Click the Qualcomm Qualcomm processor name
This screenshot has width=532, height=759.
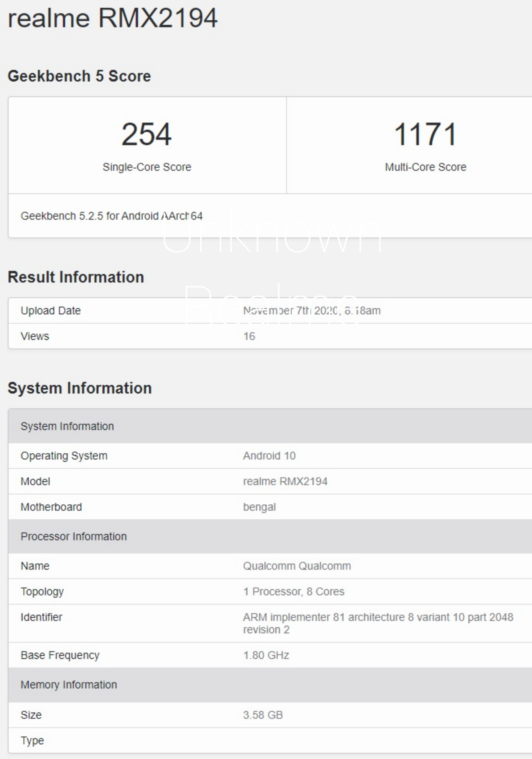pos(297,566)
